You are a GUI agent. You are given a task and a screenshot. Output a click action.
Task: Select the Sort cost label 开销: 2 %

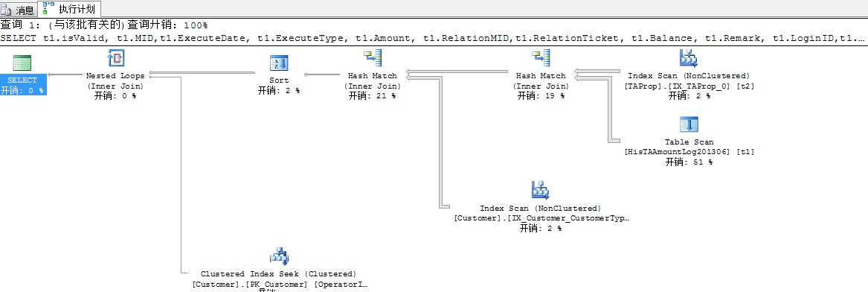(x=278, y=91)
